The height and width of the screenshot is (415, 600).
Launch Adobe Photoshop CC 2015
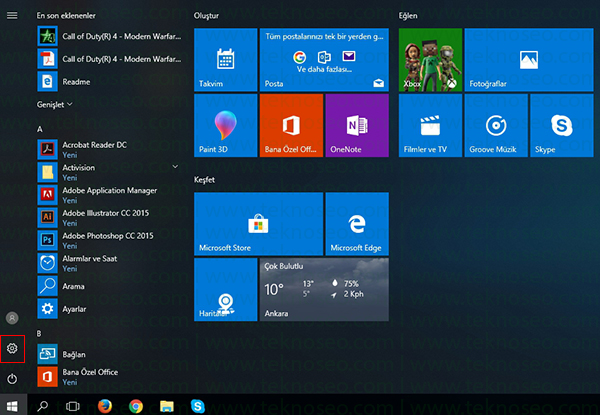[109, 240]
